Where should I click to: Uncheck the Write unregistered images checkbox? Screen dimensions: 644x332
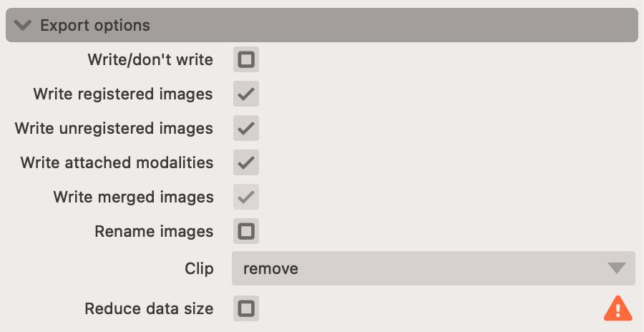(246, 129)
